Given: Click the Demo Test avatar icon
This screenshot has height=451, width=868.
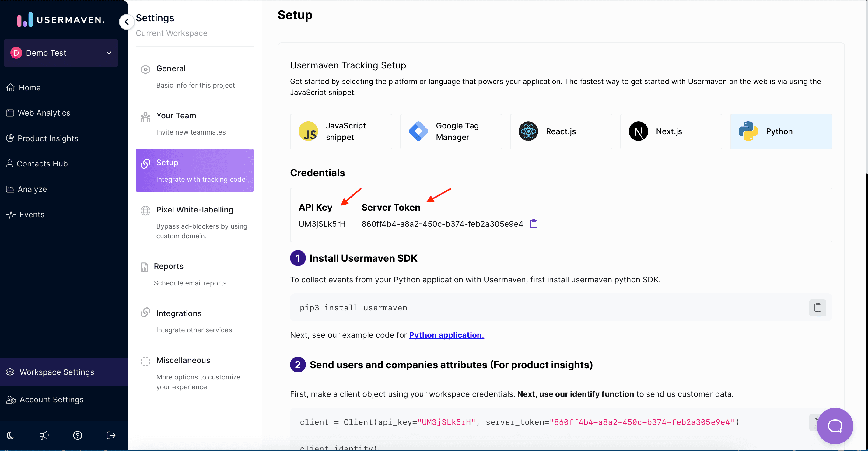Looking at the screenshot, I should 16,53.
